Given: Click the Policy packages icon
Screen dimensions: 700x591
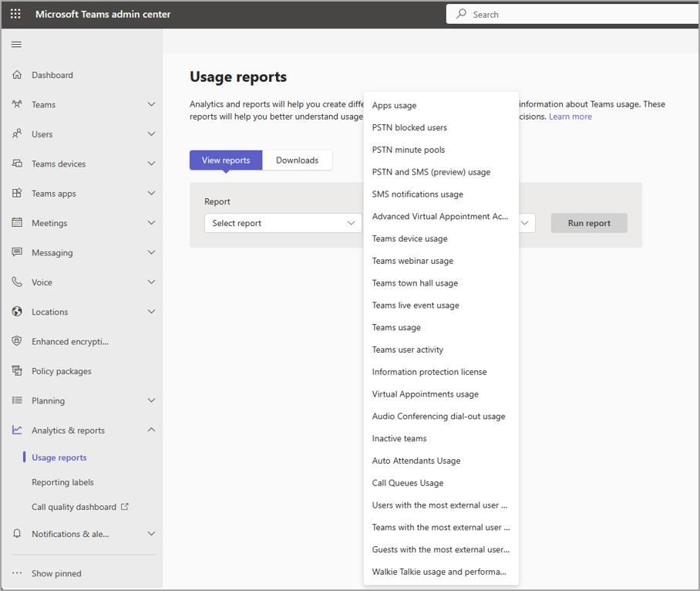Looking at the screenshot, I should [17, 370].
